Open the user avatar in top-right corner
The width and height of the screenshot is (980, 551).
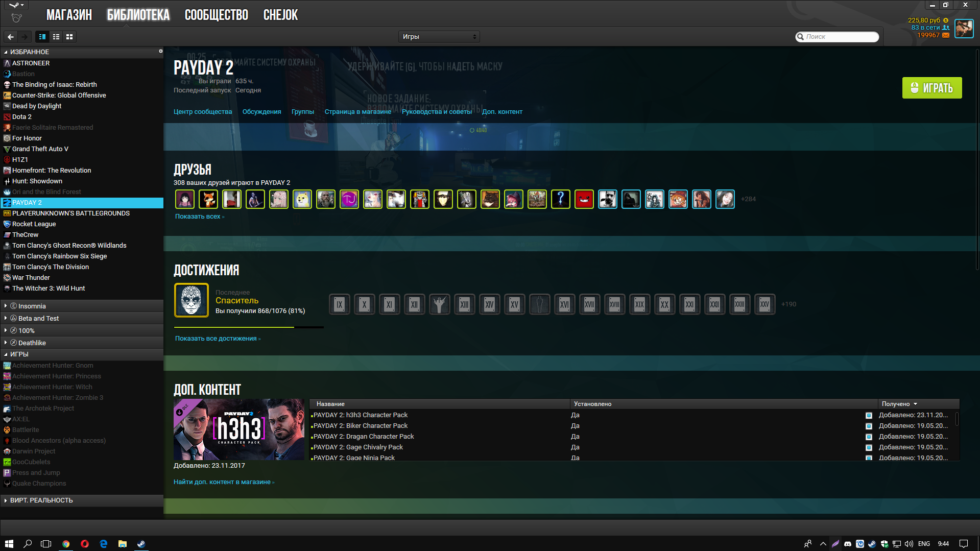click(x=964, y=29)
